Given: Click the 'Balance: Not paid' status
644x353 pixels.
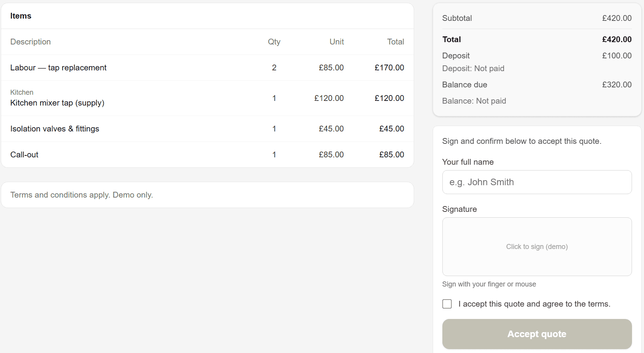Looking at the screenshot, I should click(474, 101).
